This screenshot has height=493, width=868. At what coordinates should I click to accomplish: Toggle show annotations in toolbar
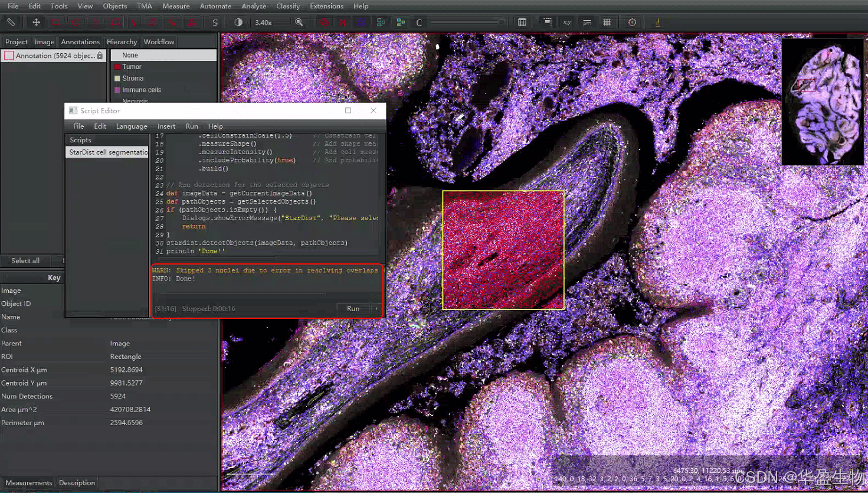[324, 22]
